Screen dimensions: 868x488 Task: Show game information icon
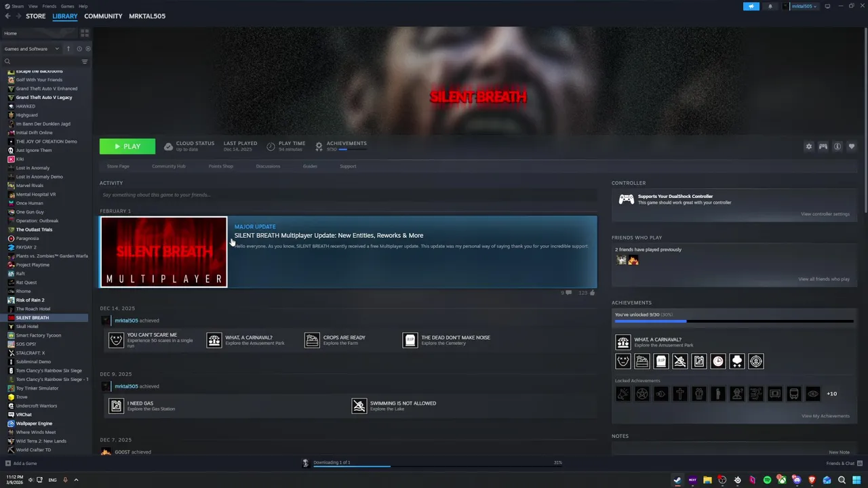pos(837,146)
